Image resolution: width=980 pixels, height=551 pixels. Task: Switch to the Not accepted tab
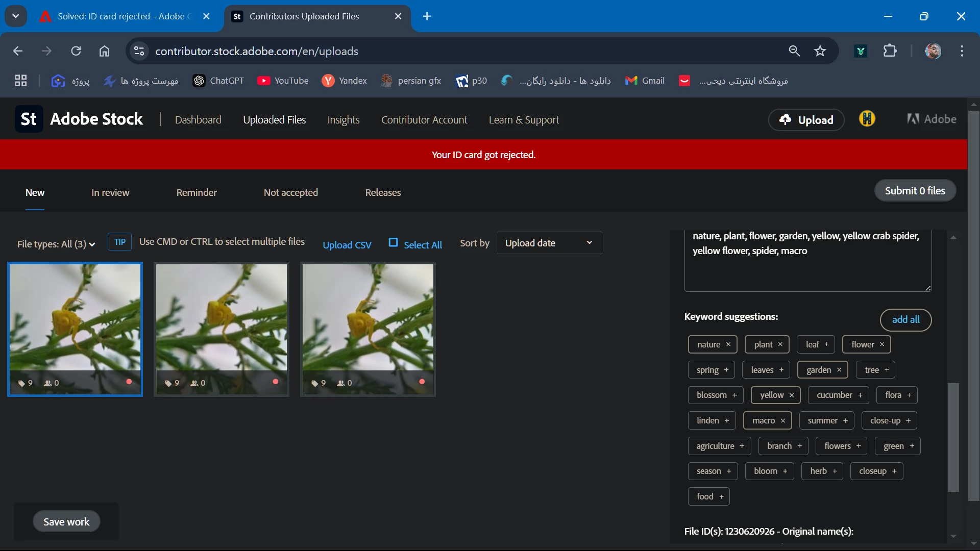290,193
